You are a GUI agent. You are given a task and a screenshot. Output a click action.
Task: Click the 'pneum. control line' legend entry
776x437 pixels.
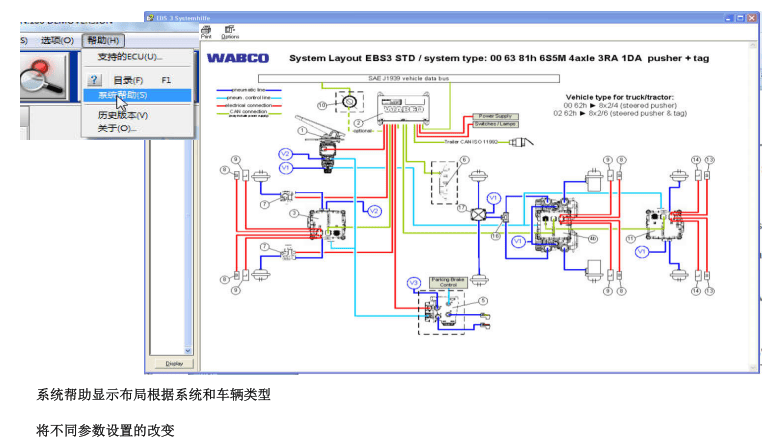point(248,98)
